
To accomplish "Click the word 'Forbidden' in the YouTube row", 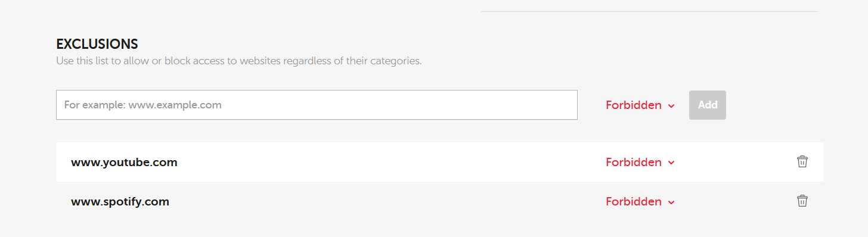I will (x=634, y=162).
